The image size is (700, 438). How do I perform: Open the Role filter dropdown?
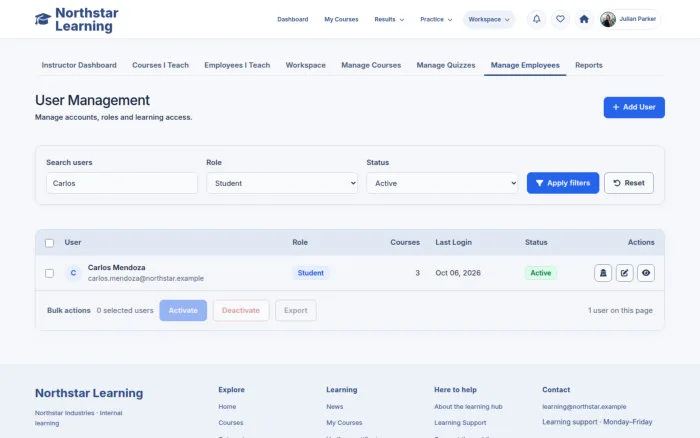pyautogui.click(x=282, y=183)
